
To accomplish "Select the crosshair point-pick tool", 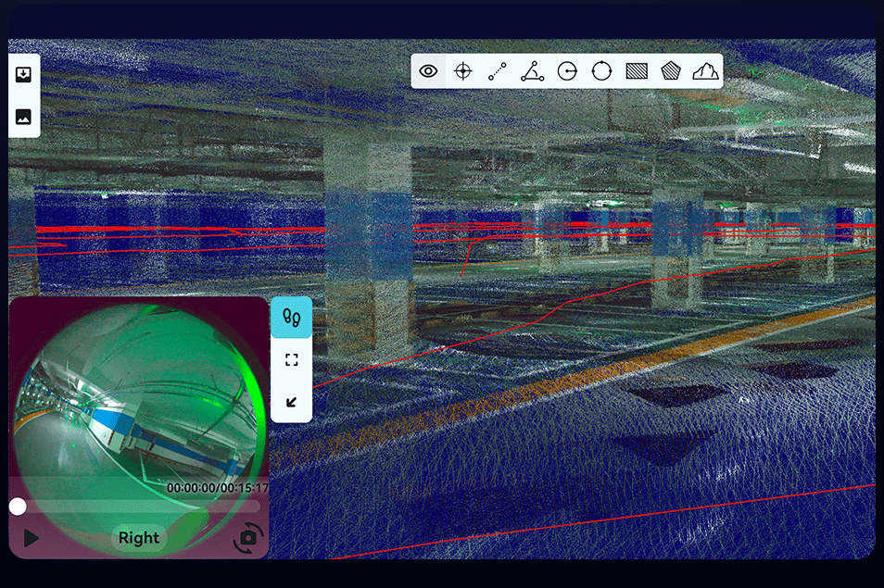I will tap(462, 71).
